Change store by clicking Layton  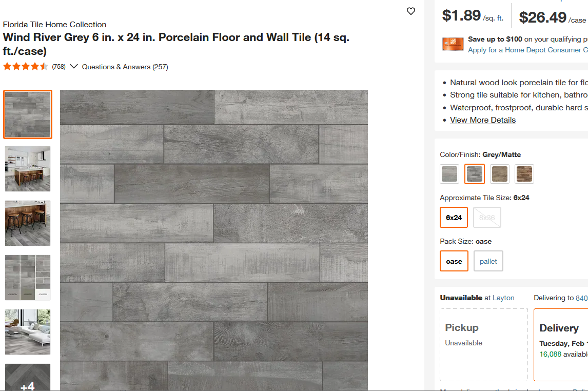click(x=503, y=298)
